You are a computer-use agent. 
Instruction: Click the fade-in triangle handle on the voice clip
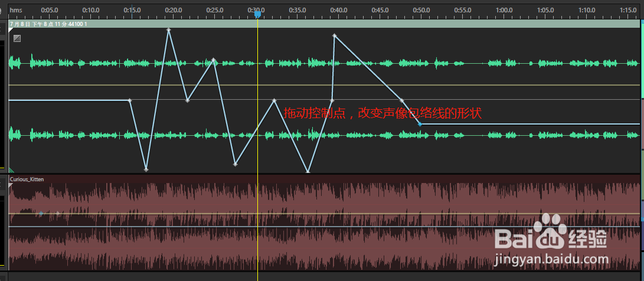(x=11, y=30)
